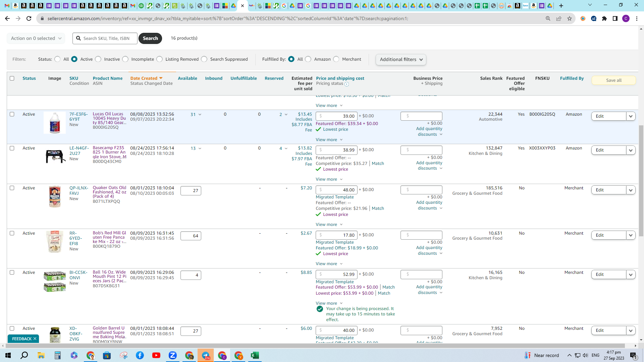Expand View more in Bob's Red Mill row
This screenshot has width=644, height=362.
tap(329, 264)
